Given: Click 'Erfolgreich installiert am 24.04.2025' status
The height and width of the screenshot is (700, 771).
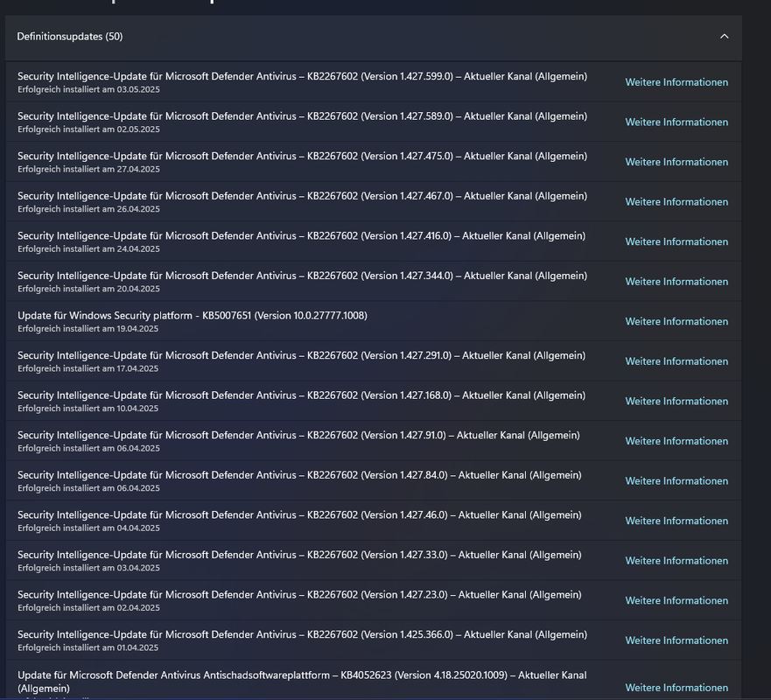Looking at the screenshot, I should (x=88, y=248).
